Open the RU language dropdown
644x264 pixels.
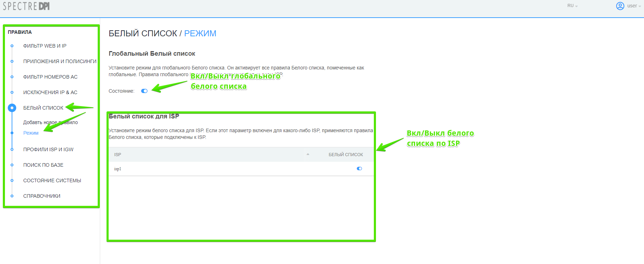(572, 6)
